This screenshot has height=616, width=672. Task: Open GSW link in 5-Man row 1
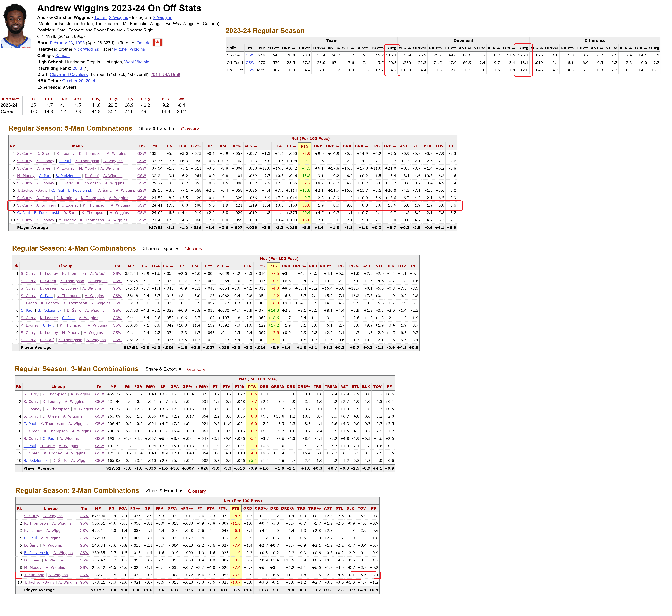142,154
